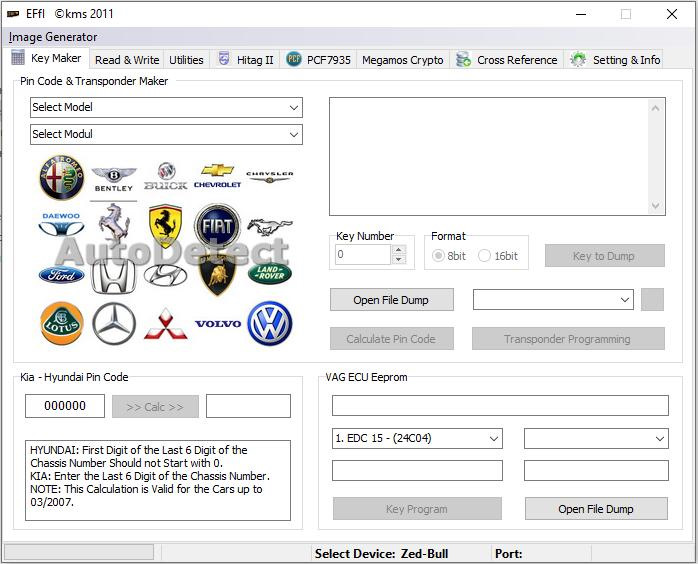The width and height of the screenshot is (698, 564).
Task: Click the Key Number input field
Action: [x=363, y=255]
